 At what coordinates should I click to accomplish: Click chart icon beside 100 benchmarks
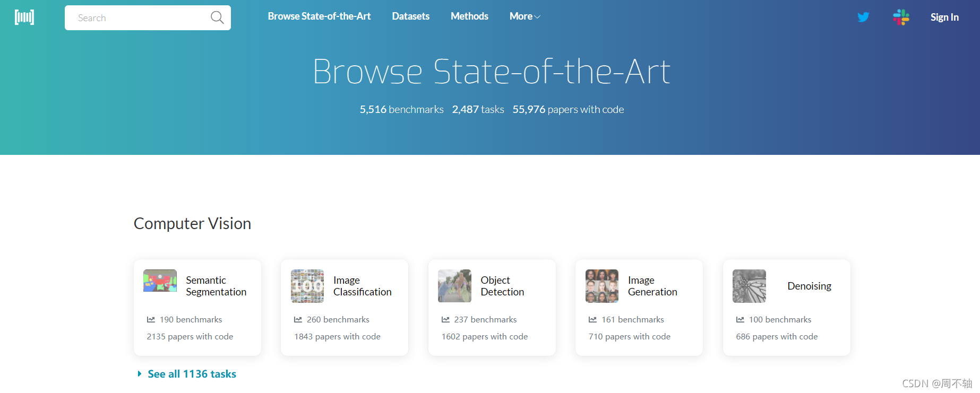pyautogui.click(x=740, y=319)
